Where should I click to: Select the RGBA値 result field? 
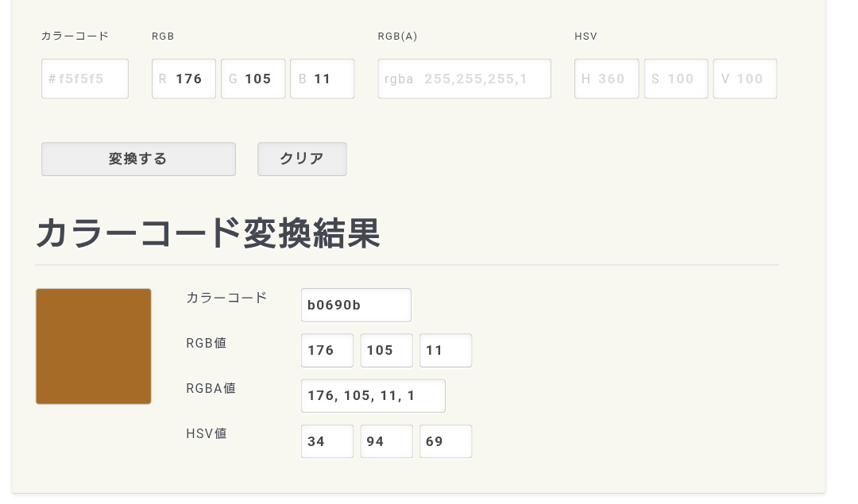(x=373, y=395)
